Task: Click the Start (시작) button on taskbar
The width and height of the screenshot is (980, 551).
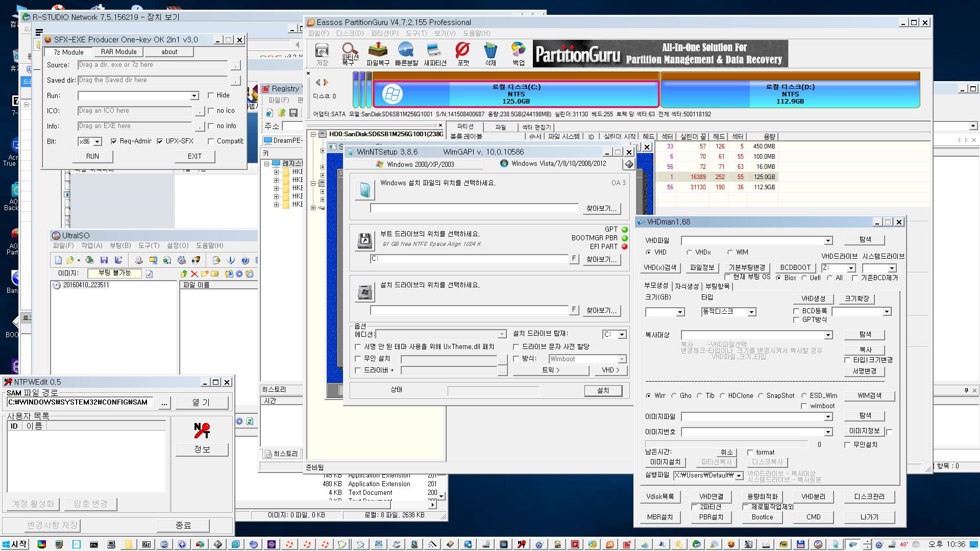Action: pos(15,544)
